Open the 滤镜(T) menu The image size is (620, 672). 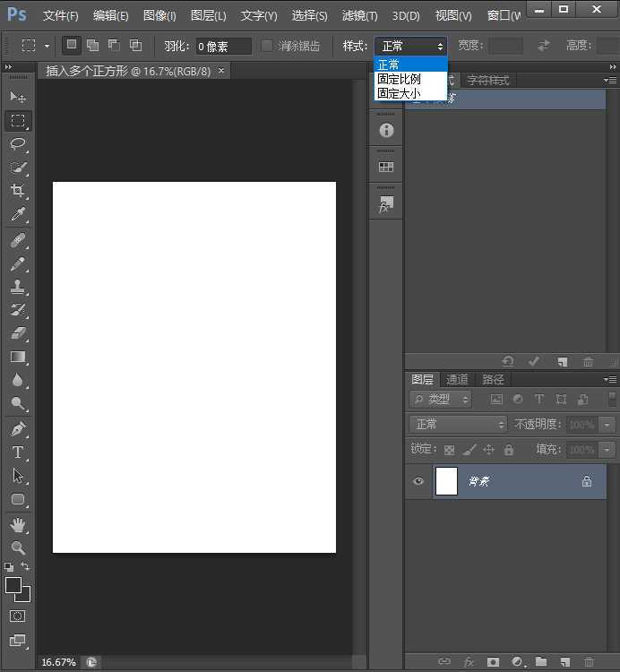click(x=359, y=16)
